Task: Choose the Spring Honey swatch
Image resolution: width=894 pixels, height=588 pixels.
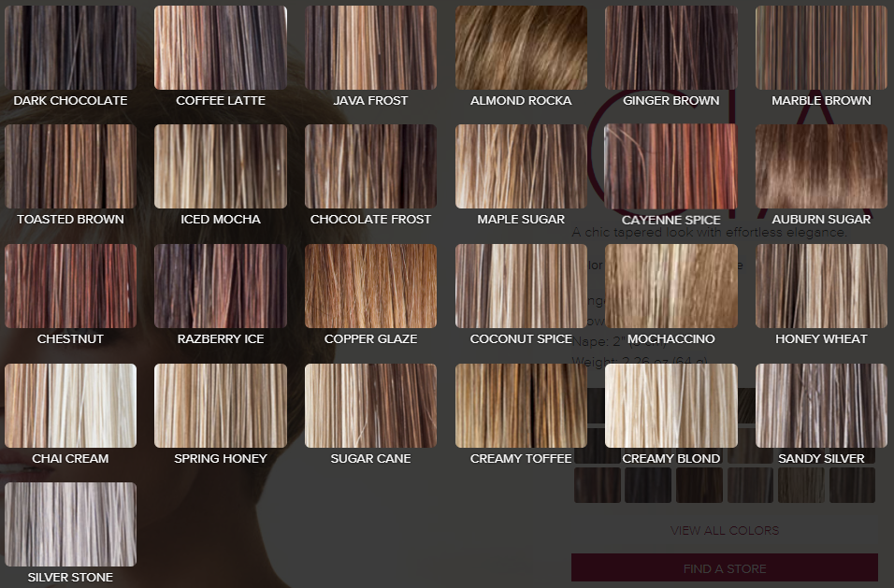Action: [x=221, y=406]
